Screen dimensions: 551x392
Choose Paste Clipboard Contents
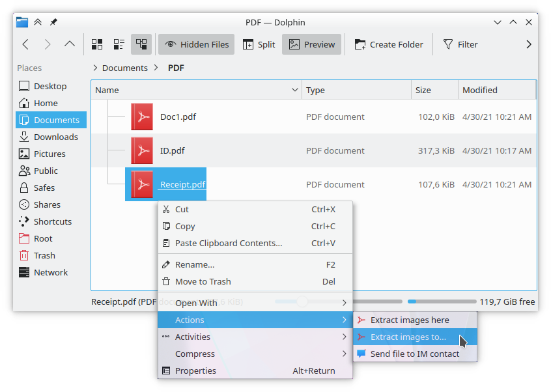255,243
